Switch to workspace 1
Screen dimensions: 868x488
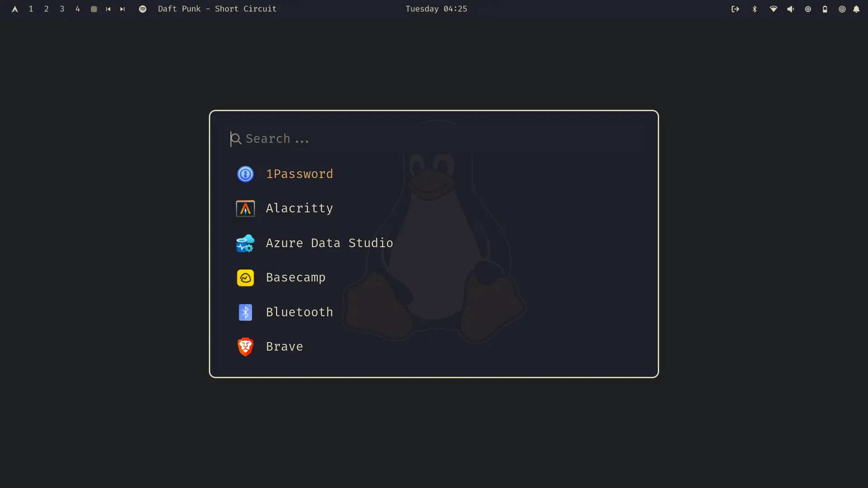point(31,9)
